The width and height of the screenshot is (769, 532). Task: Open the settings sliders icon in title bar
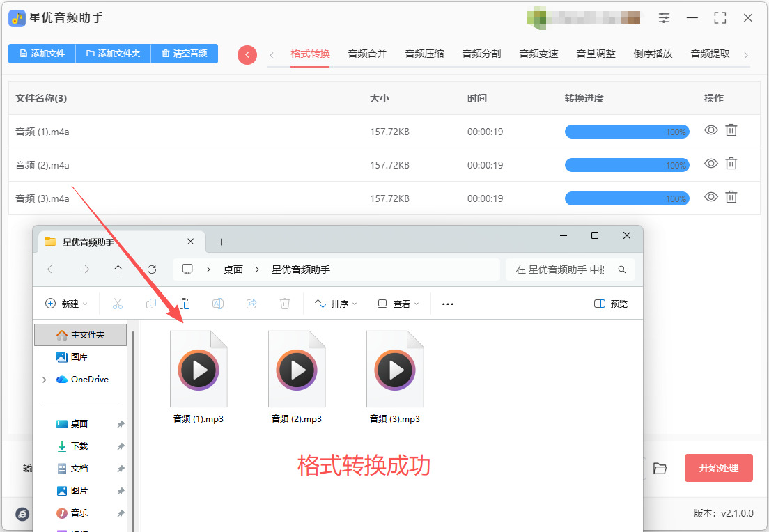click(x=664, y=18)
